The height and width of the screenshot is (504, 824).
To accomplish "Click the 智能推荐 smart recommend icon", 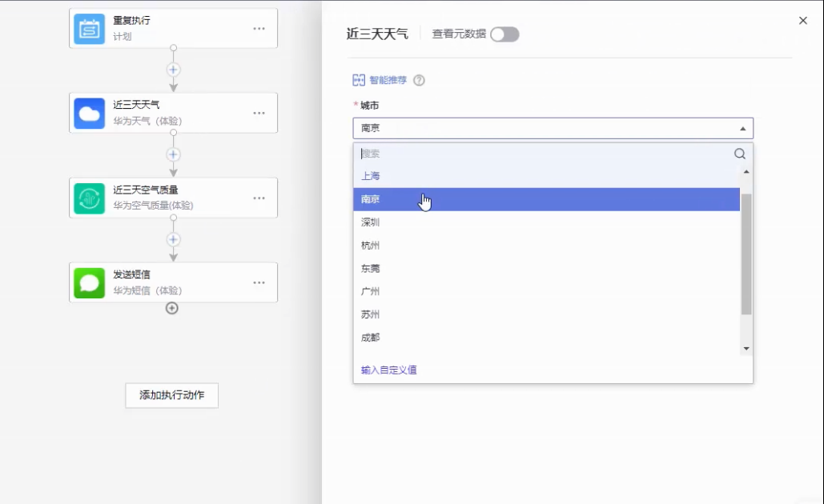I will pos(359,80).
